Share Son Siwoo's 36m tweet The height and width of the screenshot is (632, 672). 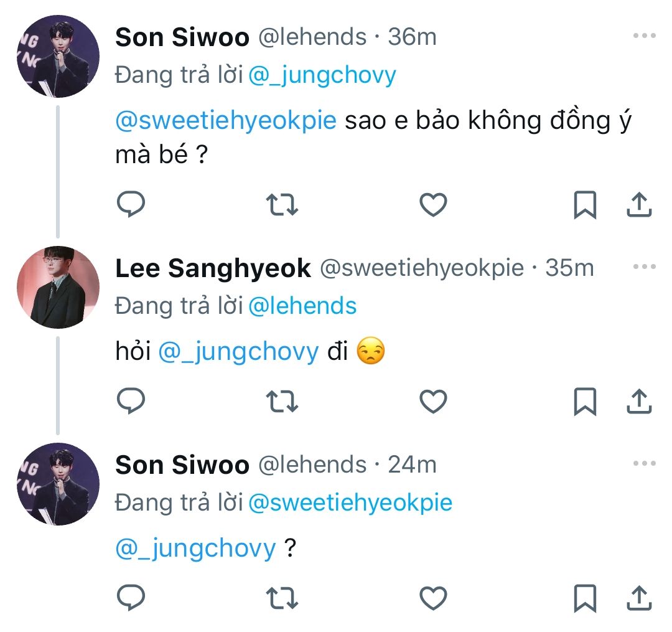pos(638,205)
